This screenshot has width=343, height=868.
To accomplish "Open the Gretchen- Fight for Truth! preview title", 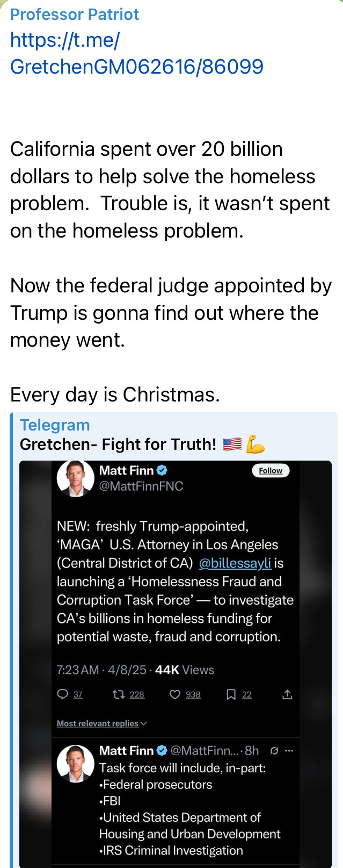I will 118,444.
